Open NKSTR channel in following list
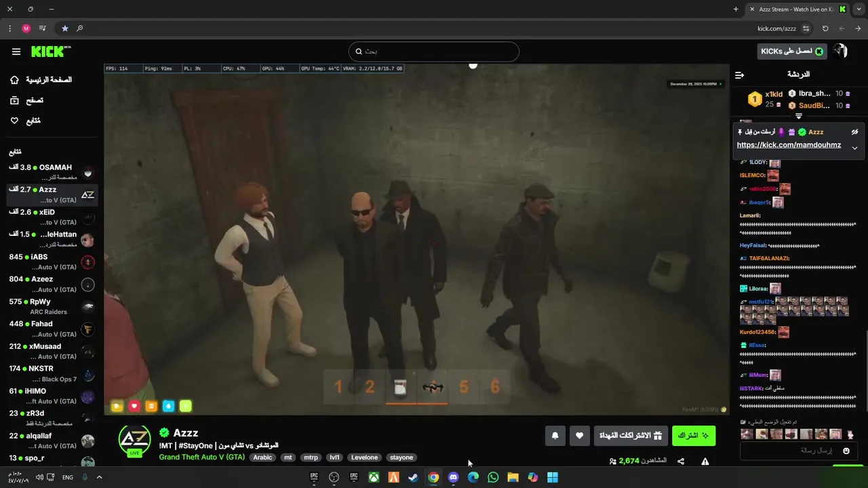The height and width of the screenshot is (488, 868). tap(51, 373)
